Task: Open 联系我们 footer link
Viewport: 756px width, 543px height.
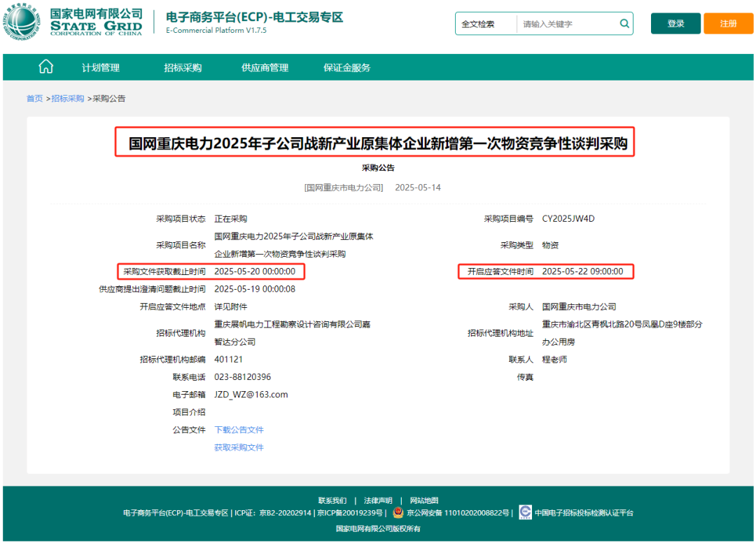Action: pyautogui.click(x=332, y=500)
